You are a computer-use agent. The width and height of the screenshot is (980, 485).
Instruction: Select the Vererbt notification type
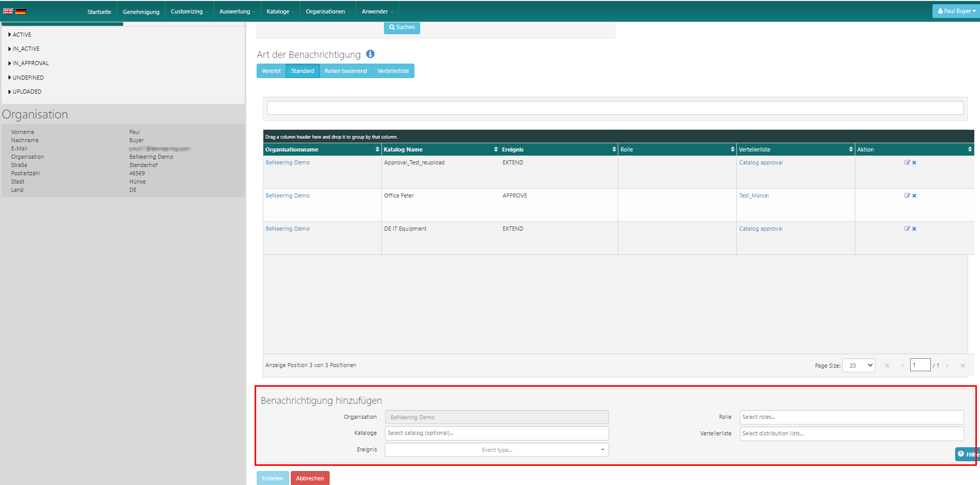[271, 71]
